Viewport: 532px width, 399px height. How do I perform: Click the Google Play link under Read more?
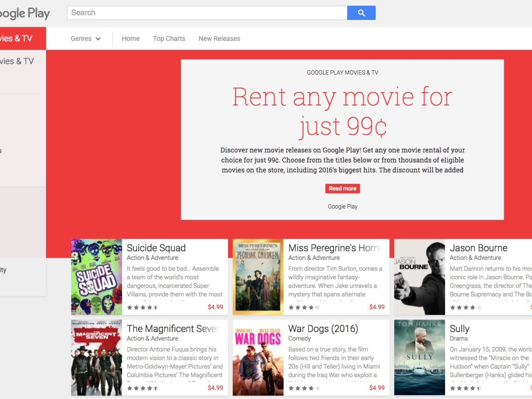point(342,206)
